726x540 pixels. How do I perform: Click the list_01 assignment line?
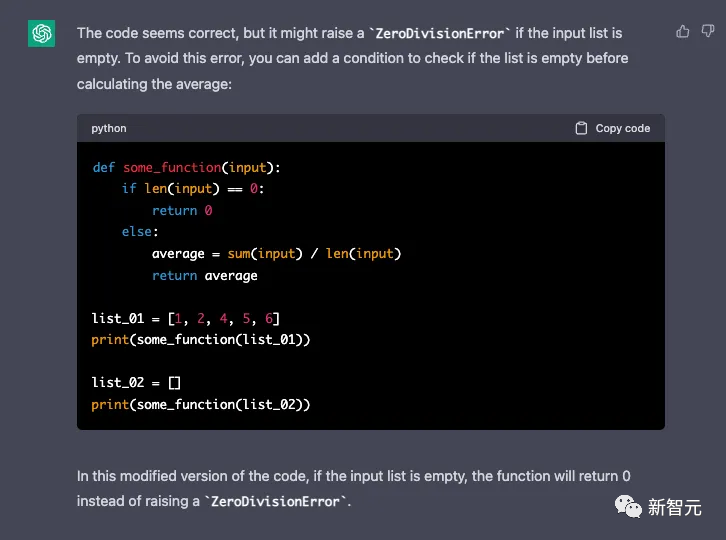click(185, 319)
